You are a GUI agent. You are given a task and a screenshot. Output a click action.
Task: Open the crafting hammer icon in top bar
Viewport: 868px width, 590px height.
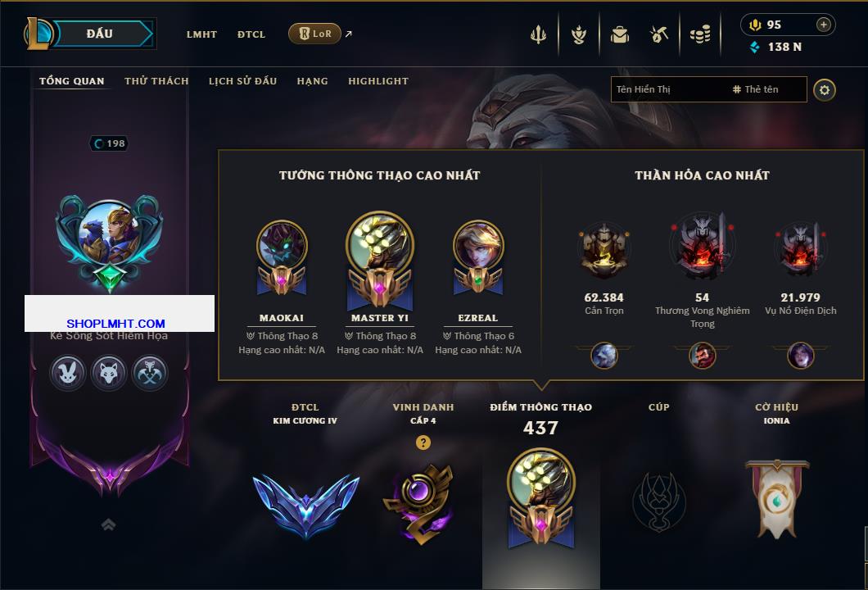(658, 35)
